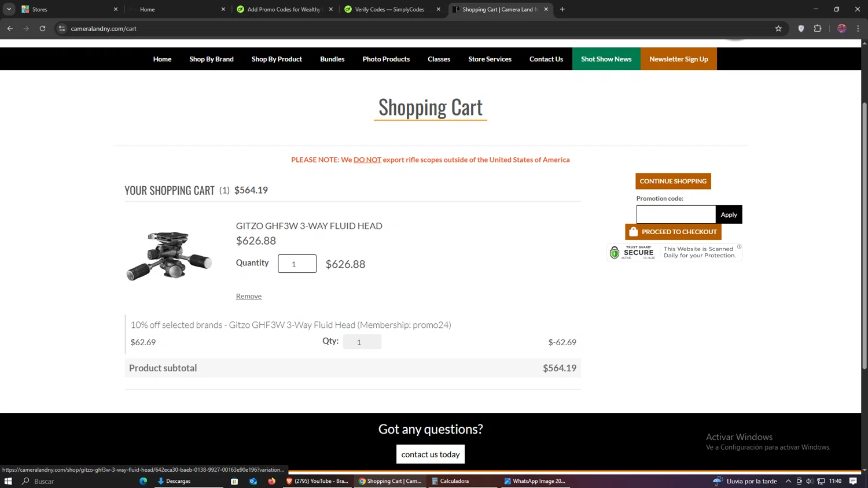Open a new browser tab
The height and width of the screenshot is (488, 868).
coord(562,9)
